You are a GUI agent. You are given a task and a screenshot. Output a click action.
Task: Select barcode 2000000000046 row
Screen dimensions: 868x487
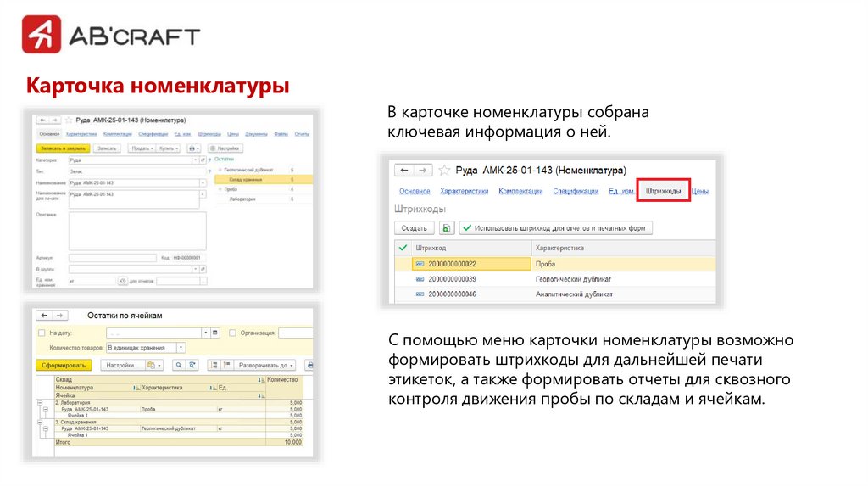[554, 294]
